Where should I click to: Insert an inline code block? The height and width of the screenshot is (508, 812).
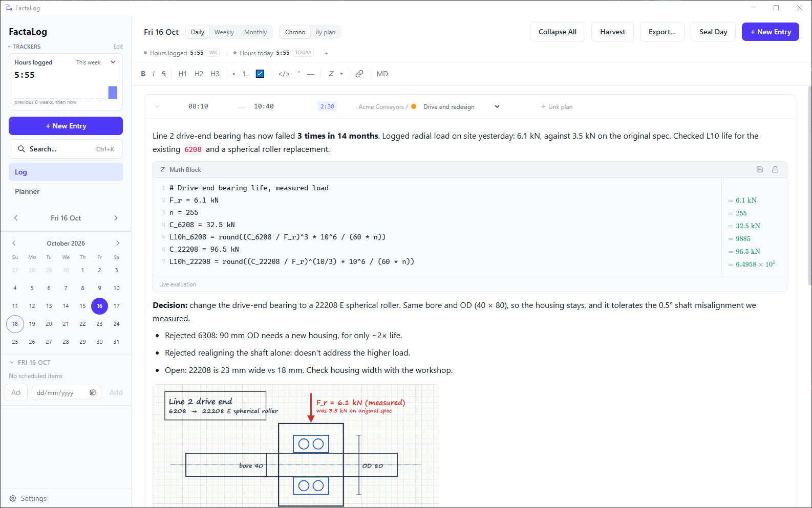[x=284, y=74]
